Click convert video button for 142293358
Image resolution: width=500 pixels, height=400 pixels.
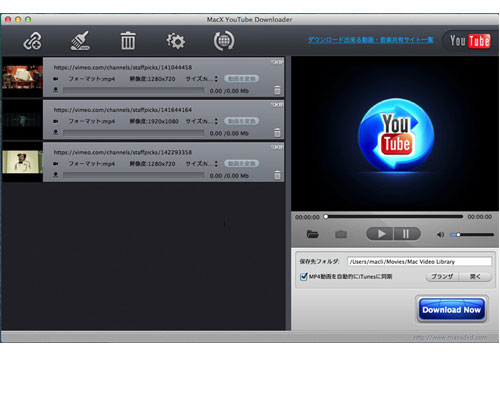(x=242, y=163)
